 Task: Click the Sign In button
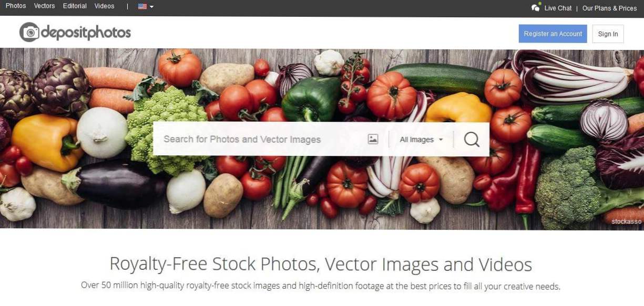pos(608,34)
